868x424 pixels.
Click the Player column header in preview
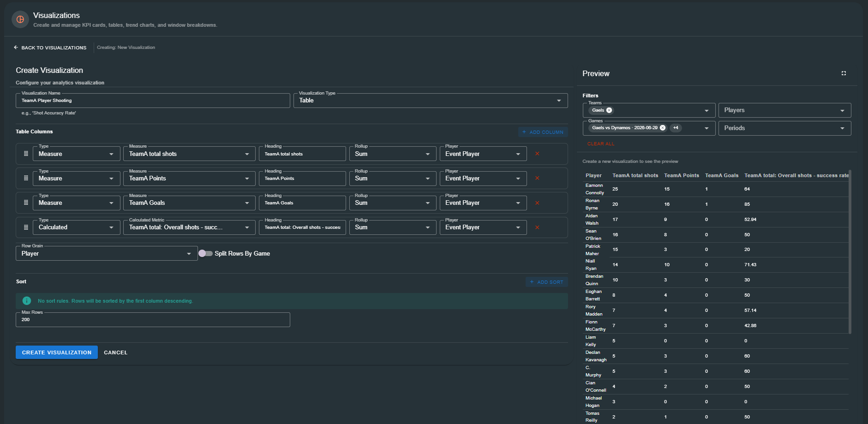[x=593, y=175]
